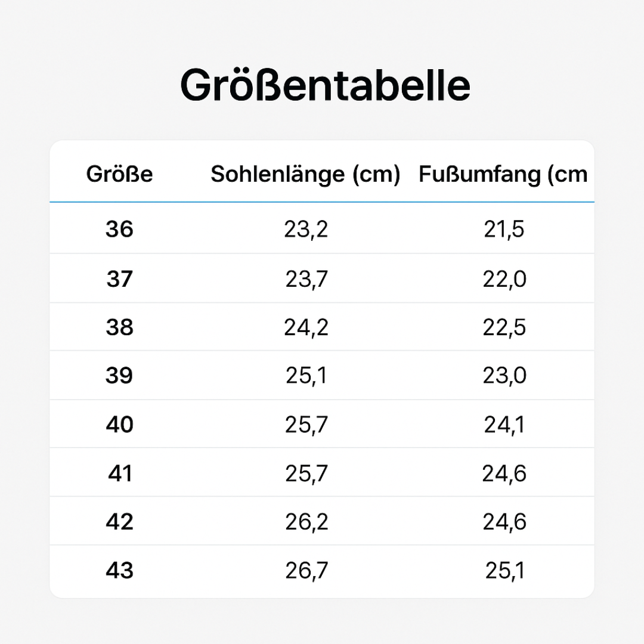Select the size 40 row label

[x=119, y=425]
